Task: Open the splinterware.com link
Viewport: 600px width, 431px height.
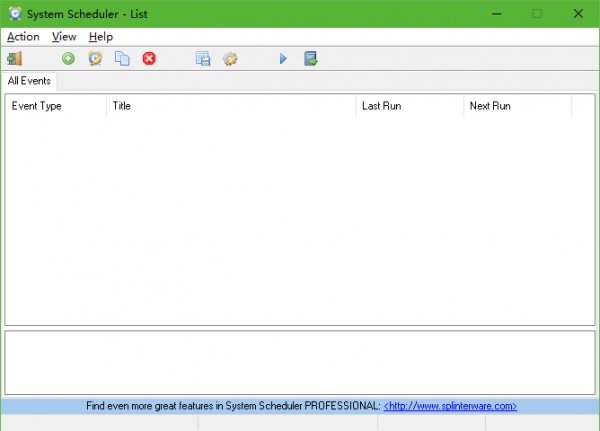Action: point(450,406)
